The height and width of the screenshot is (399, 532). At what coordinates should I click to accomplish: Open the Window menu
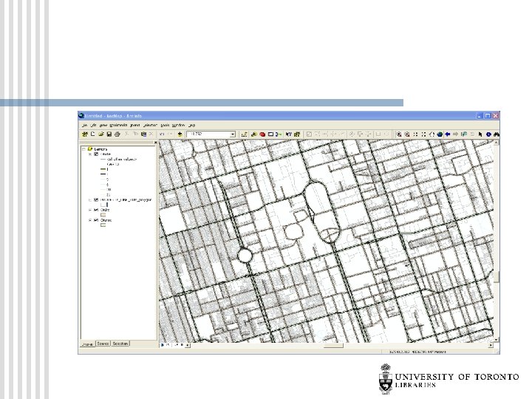point(179,125)
